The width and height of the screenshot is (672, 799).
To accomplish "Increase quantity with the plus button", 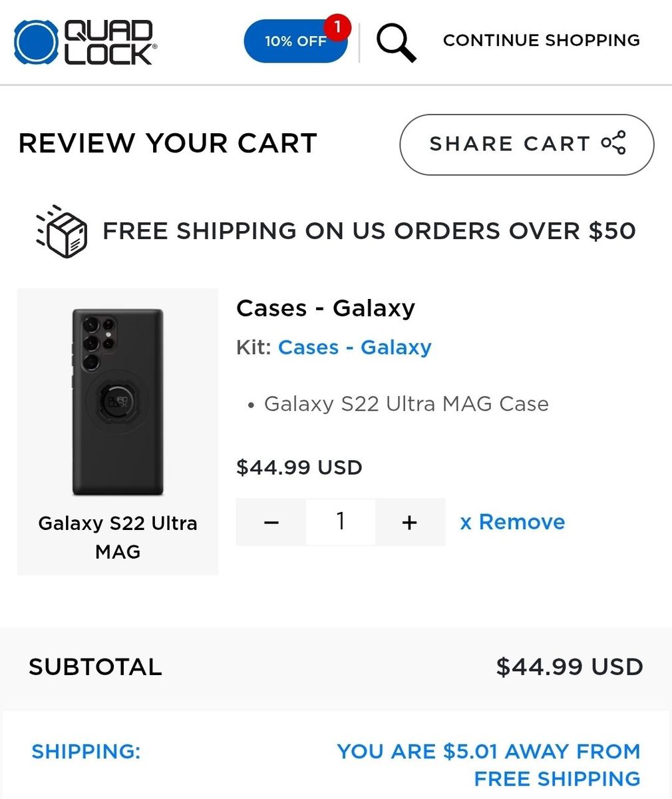I will (x=410, y=522).
